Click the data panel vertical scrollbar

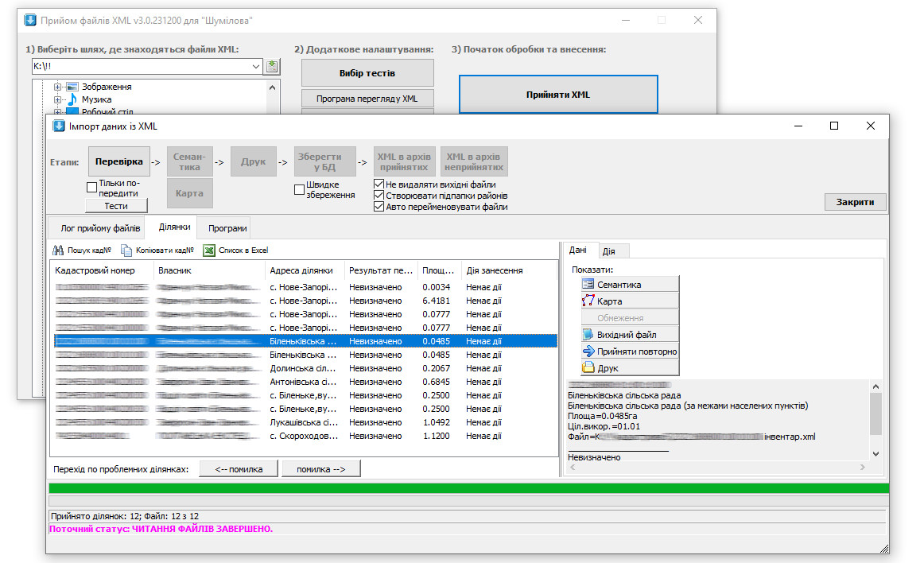click(x=875, y=420)
